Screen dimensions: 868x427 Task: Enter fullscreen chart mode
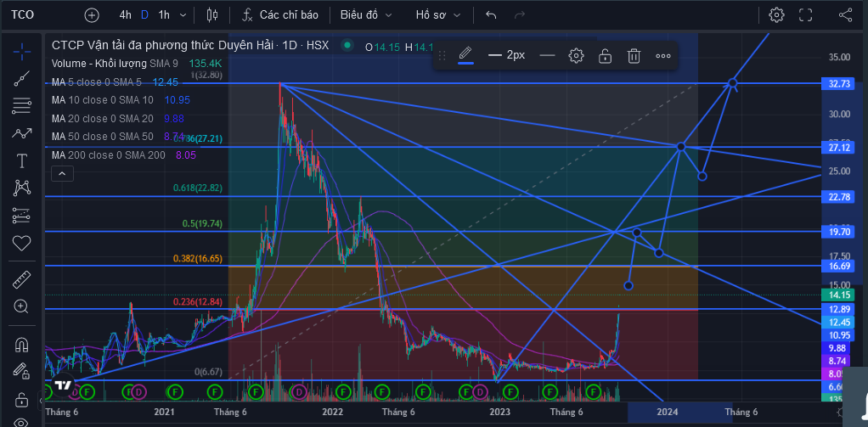click(x=805, y=15)
